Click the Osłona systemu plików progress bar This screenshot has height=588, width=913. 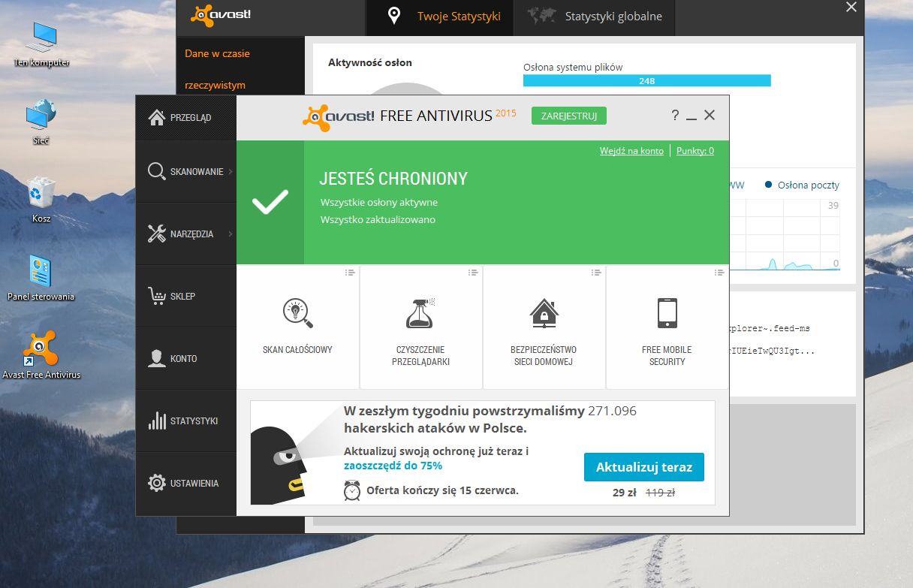647,81
